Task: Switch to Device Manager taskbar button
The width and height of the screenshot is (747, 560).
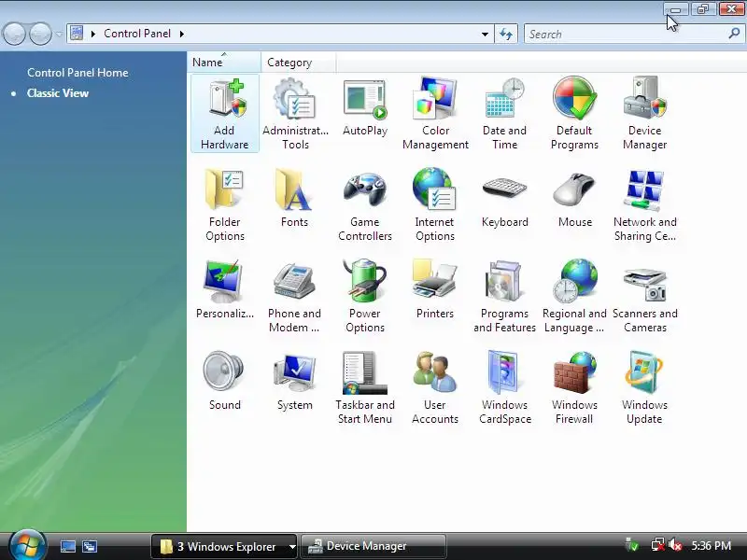Action: (373, 546)
